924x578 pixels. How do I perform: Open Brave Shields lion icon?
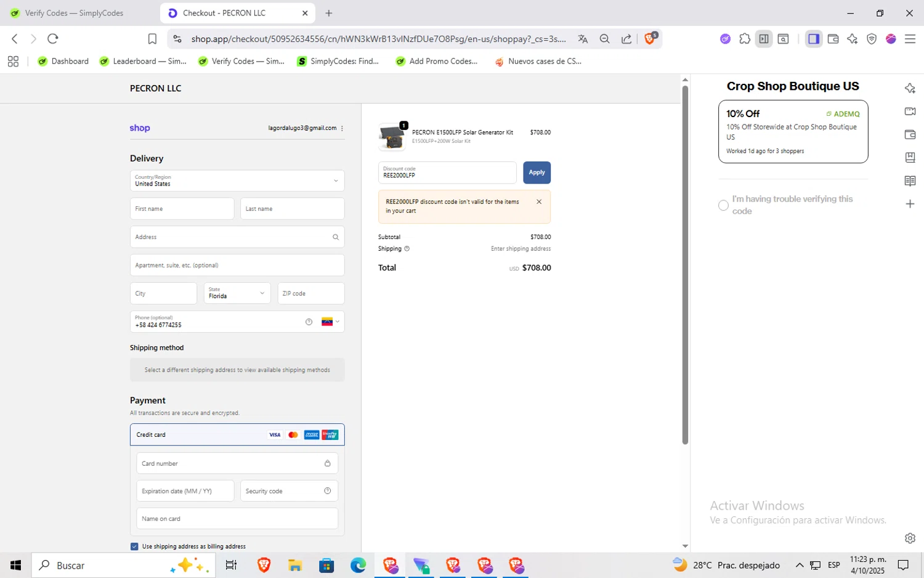(x=650, y=38)
